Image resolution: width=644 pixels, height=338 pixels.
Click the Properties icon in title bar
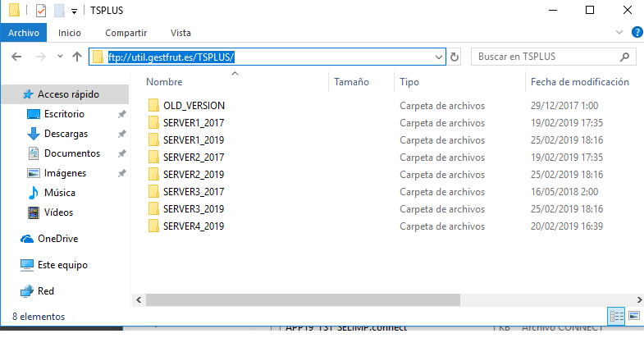tap(40, 11)
